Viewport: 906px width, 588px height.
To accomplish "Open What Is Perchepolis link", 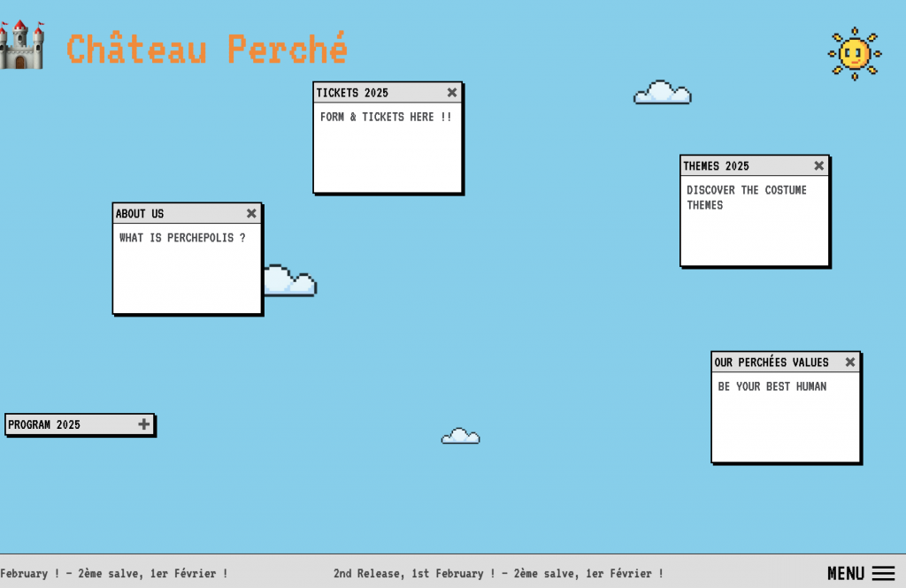I will click(x=182, y=238).
